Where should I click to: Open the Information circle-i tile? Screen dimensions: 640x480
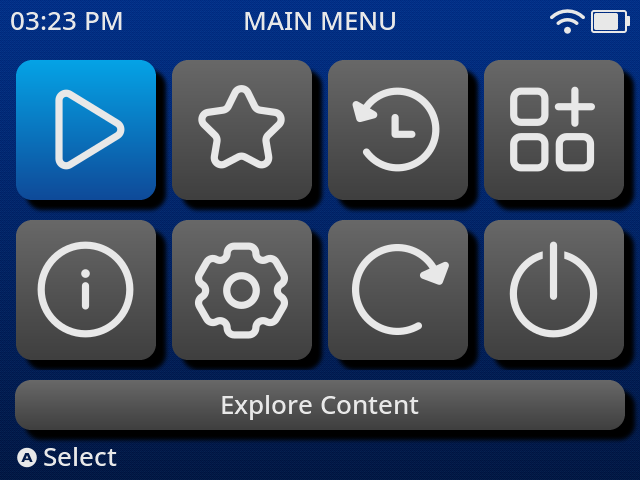[x=86, y=290]
